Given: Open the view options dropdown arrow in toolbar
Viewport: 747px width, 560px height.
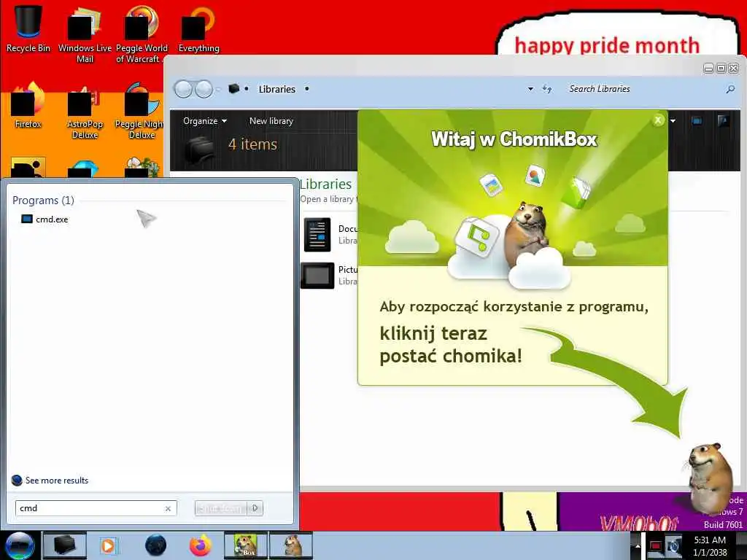Looking at the screenshot, I should [x=673, y=121].
